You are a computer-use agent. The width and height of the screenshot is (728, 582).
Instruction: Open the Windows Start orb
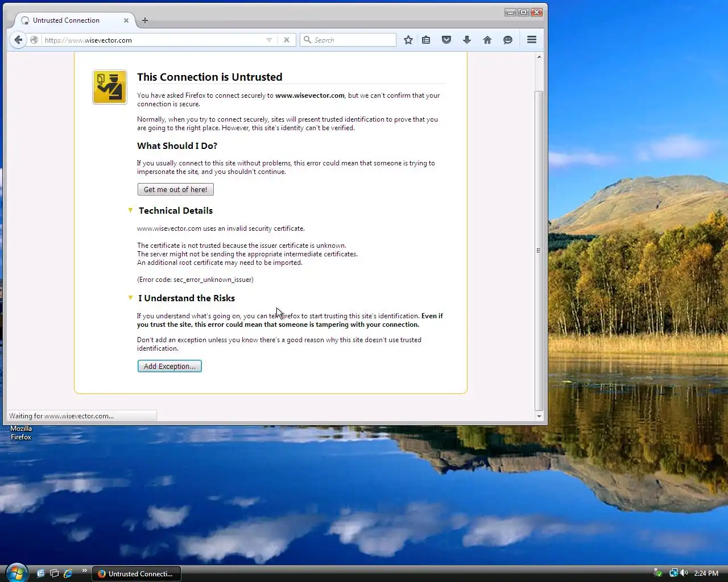pos(16,572)
